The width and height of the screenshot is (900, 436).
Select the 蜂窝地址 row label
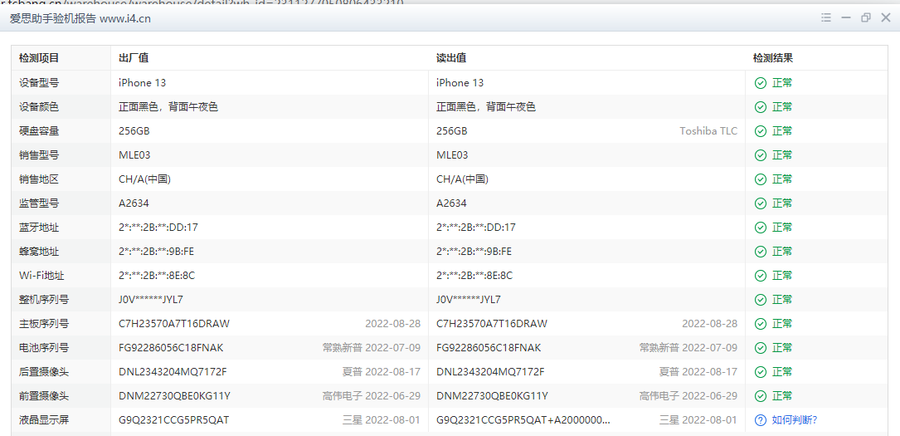pos(39,251)
